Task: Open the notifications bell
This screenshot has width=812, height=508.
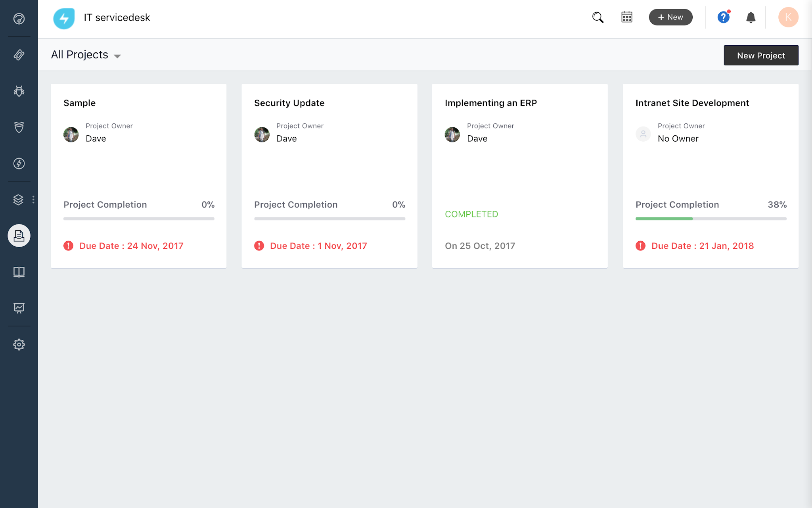Action: click(751, 17)
